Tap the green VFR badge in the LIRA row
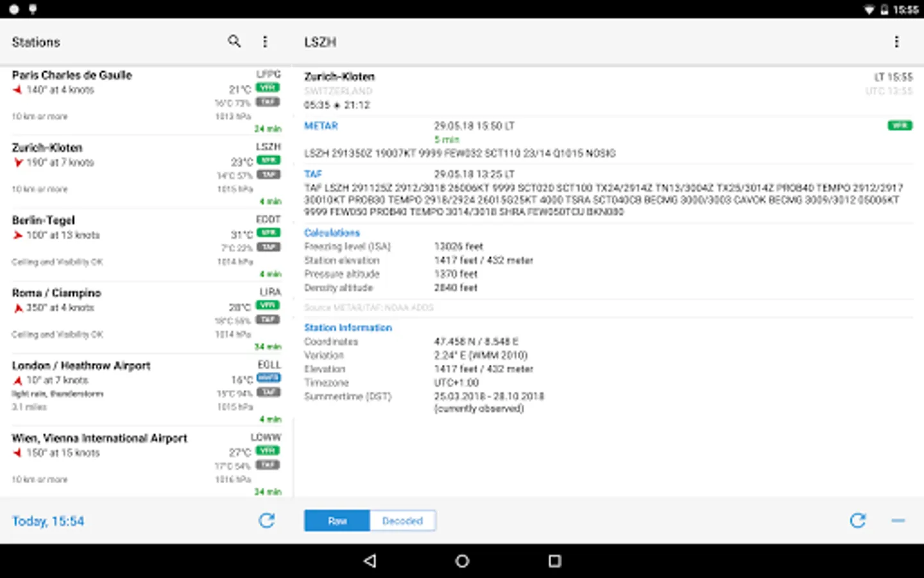This screenshot has height=578, width=924. (268, 305)
